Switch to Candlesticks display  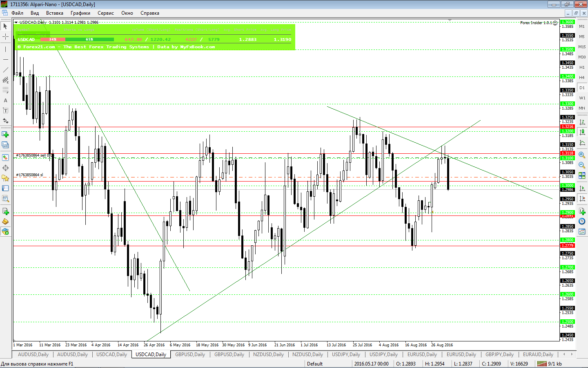582,132
